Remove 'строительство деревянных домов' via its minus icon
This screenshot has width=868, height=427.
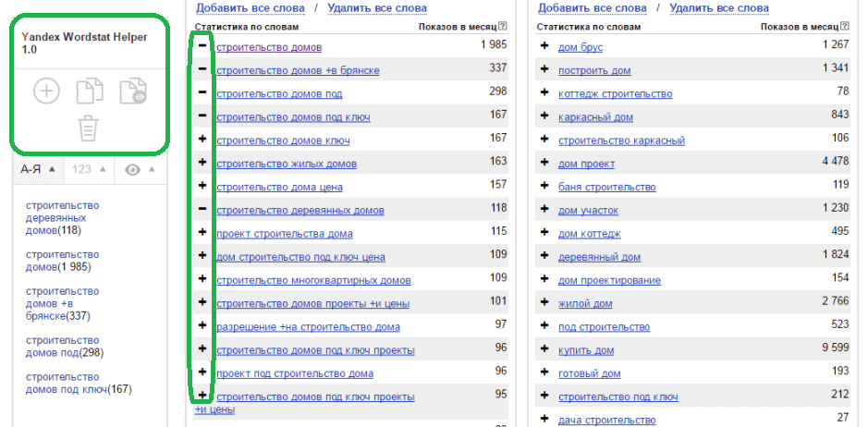202,208
